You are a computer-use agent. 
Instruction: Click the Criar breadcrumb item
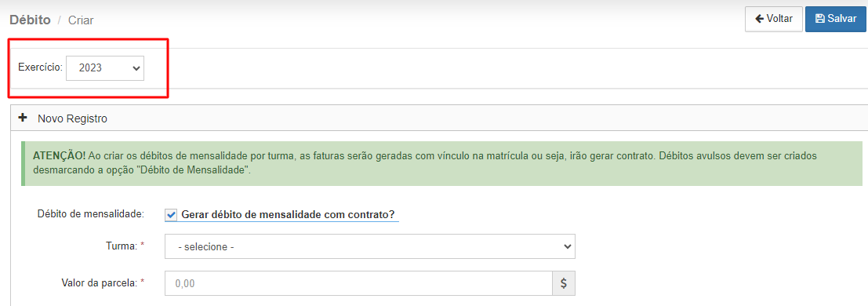(x=81, y=20)
